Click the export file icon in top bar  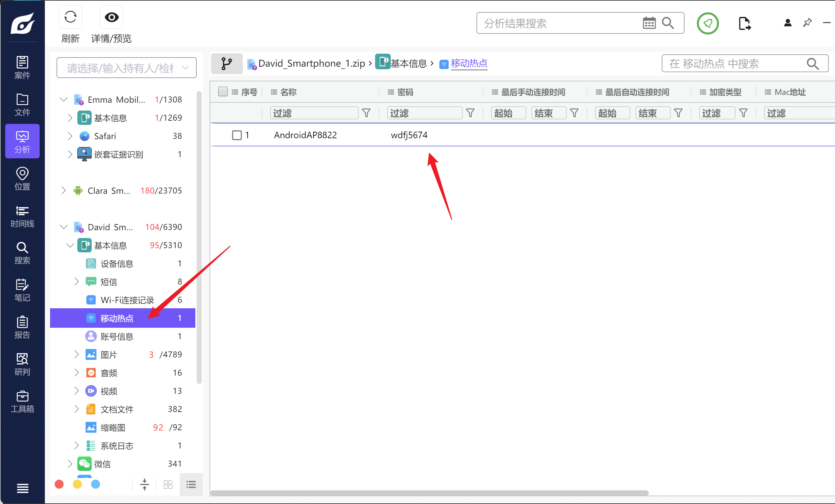pos(744,23)
